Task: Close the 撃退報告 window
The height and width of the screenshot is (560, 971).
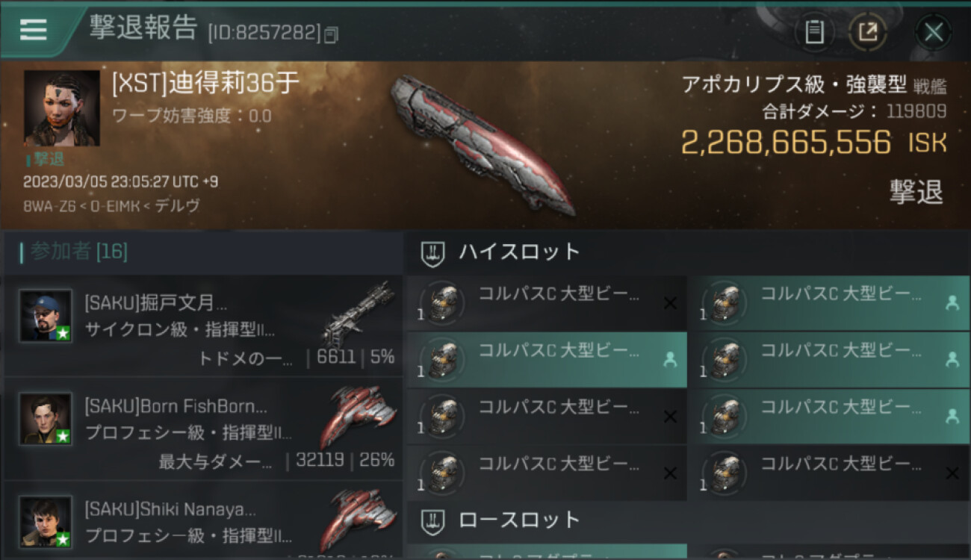Action: 934,32
